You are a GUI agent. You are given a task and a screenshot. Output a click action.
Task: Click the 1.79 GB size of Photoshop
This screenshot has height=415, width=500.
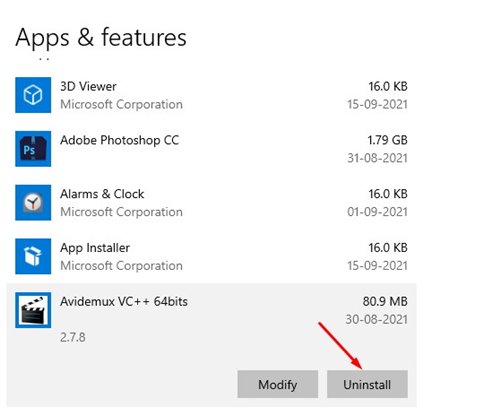(387, 140)
